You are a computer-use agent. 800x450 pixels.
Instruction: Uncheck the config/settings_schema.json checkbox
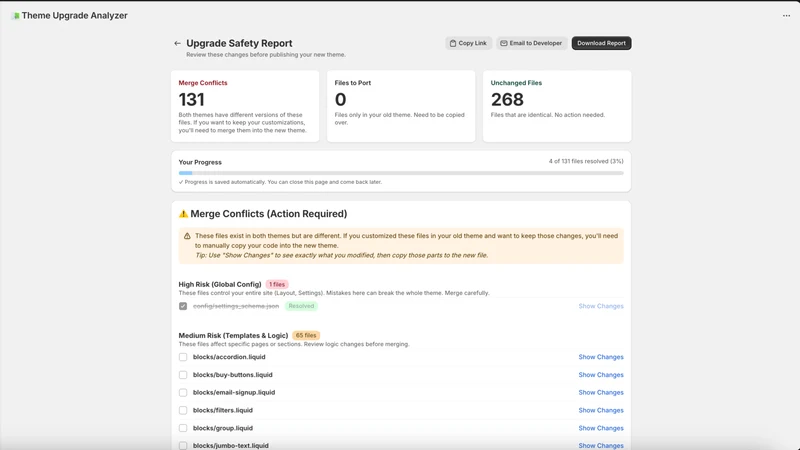(183, 306)
